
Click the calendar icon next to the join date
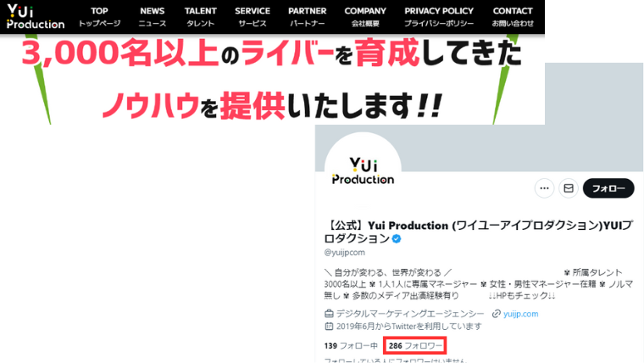coord(330,326)
